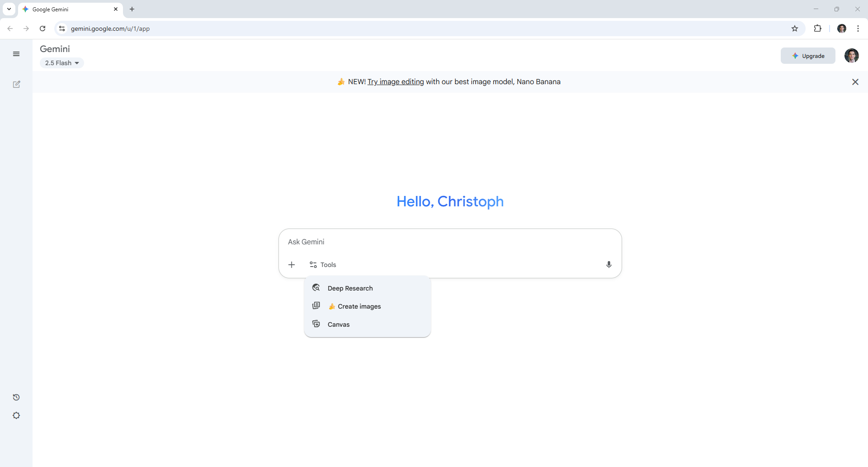This screenshot has width=868, height=467.
Task: Open the profile avatar menu
Action: [x=852, y=56]
